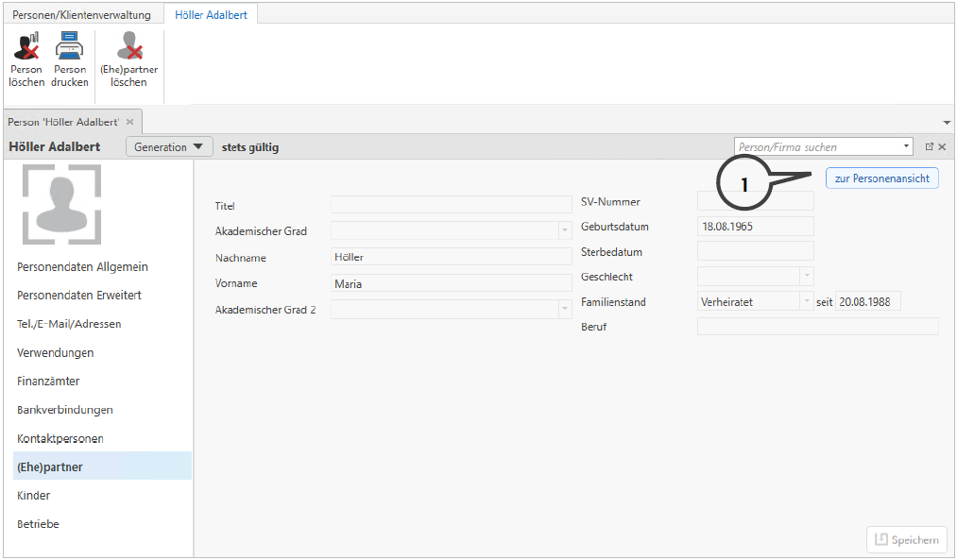
Task: Open the Familienstand dropdown
Action: click(x=806, y=301)
